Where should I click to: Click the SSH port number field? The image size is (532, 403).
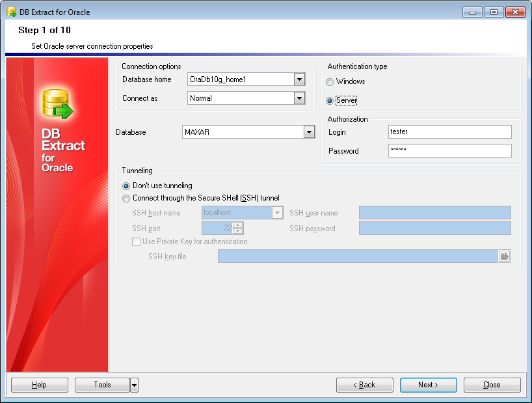pos(217,228)
